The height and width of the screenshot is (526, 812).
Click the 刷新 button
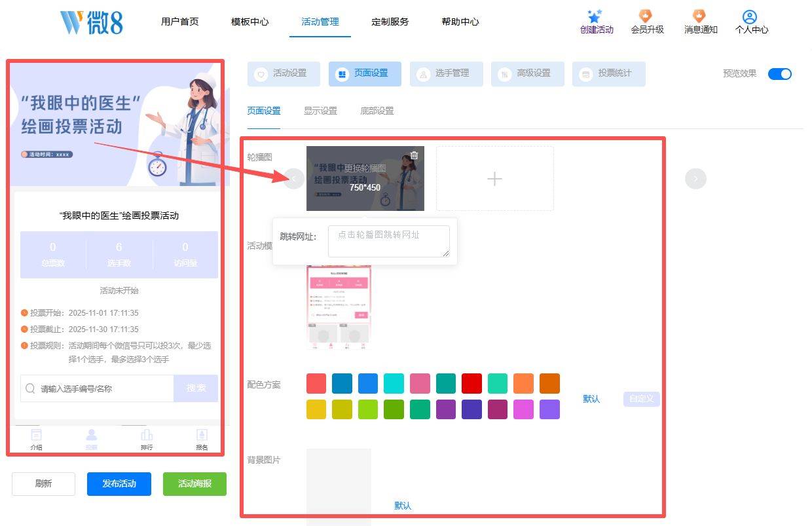coord(43,484)
